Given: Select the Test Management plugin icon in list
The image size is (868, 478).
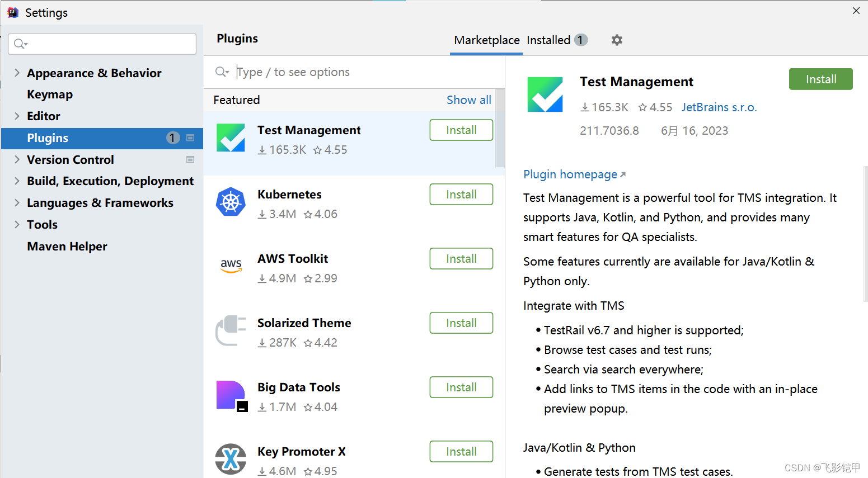Looking at the screenshot, I should [x=231, y=138].
